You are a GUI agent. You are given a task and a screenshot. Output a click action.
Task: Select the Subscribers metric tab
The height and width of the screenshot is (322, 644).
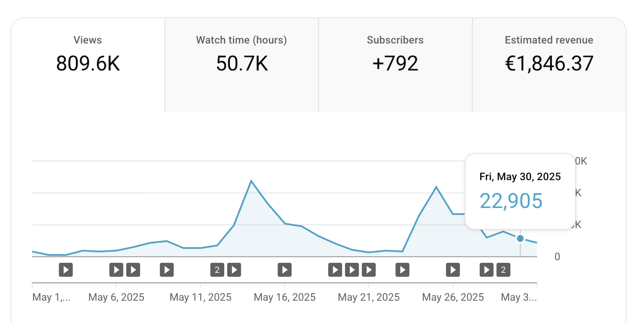(x=395, y=57)
